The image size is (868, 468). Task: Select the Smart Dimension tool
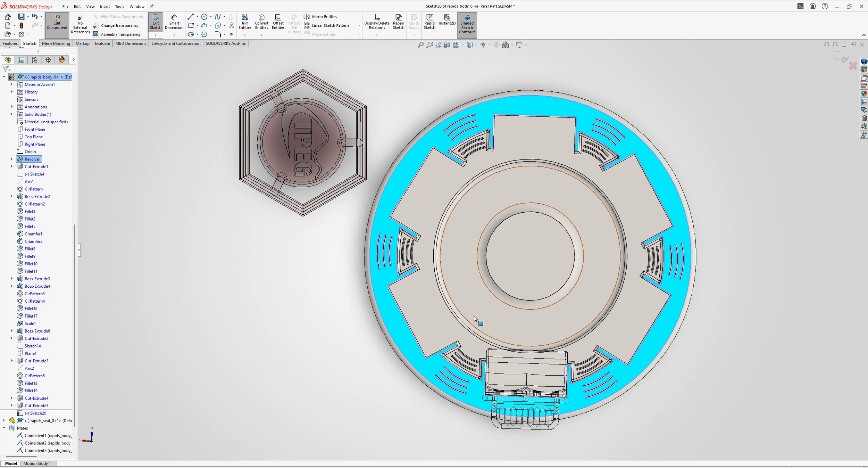click(174, 22)
